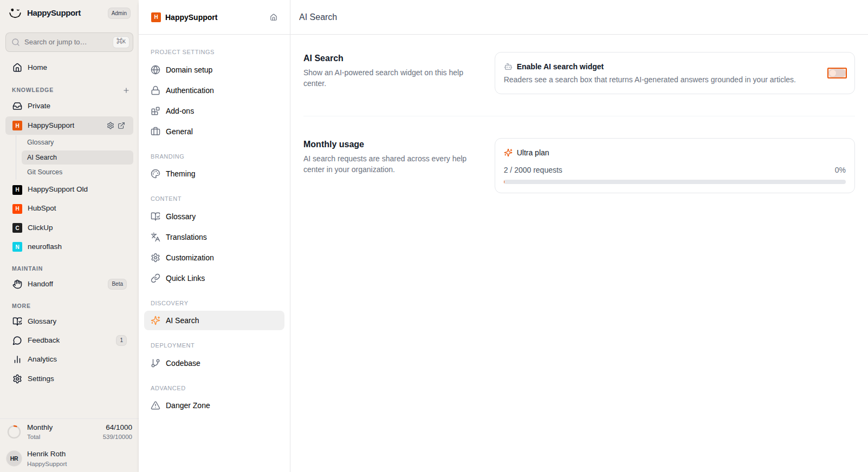Click the ⌘K shortcut badge
Screen dimensions: 868x472
coord(121,42)
